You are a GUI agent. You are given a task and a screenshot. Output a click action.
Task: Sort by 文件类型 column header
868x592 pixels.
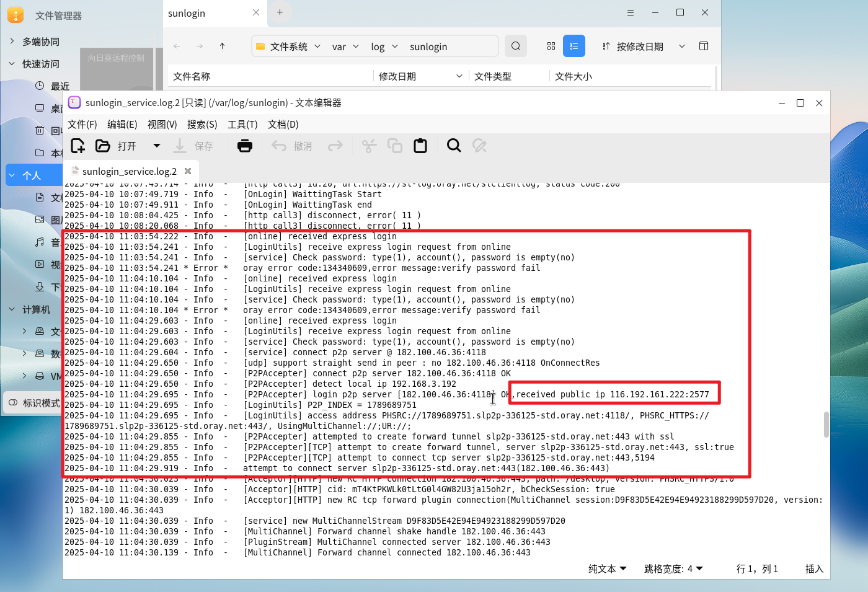[x=493, y=76]
